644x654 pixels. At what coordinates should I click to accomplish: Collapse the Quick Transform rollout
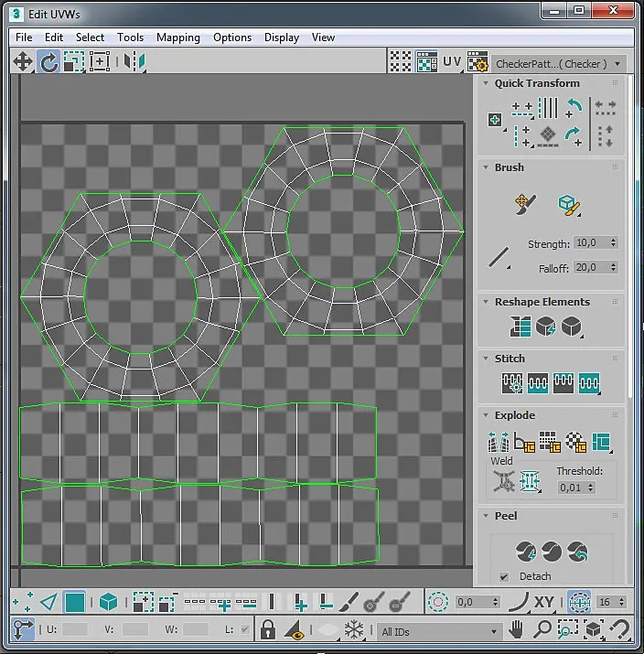486,83
